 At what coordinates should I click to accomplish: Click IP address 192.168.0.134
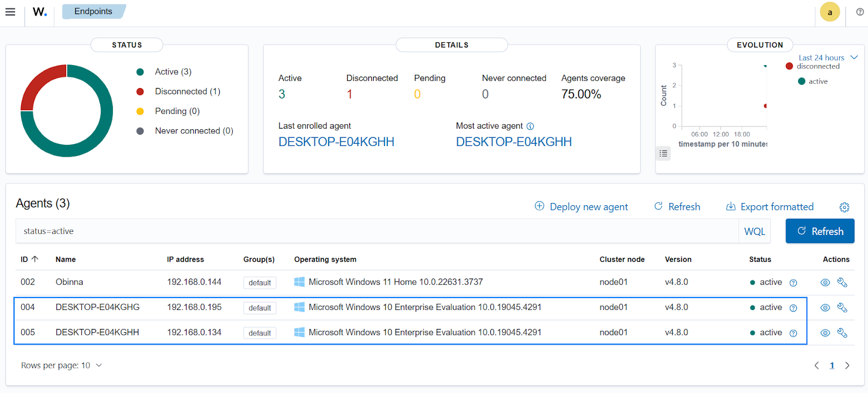click(194, 332)
